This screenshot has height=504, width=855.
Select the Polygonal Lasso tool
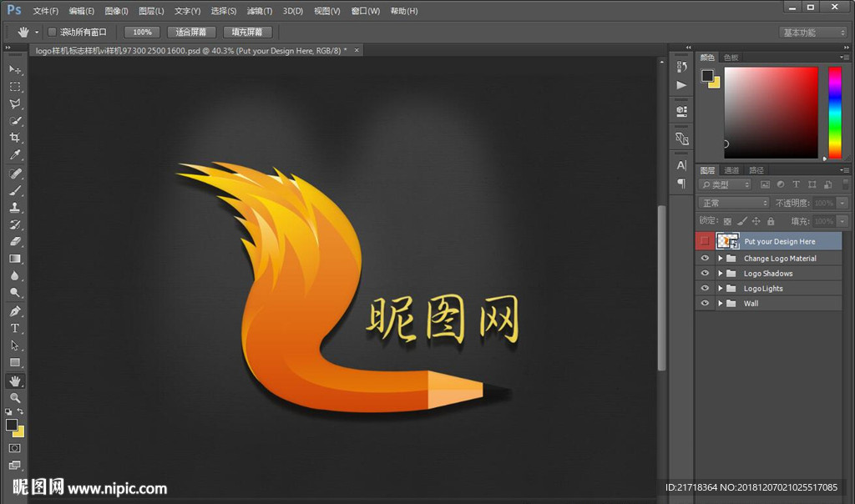[x=15, y=103]
